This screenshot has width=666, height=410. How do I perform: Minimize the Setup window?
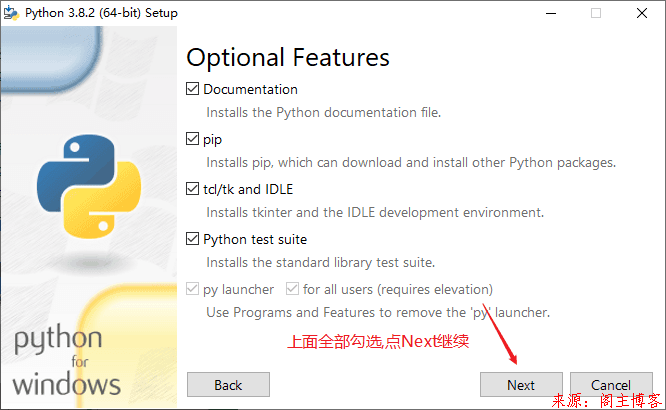pyautogui.click(x=551, y=13)
